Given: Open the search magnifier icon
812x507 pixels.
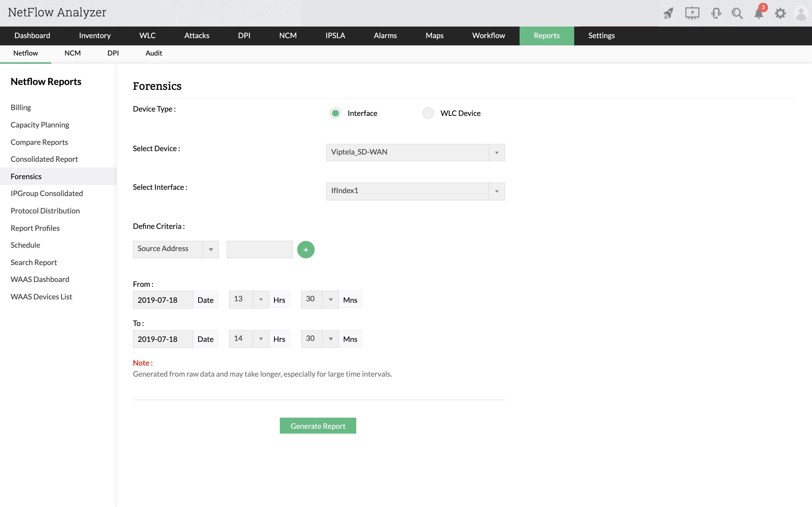Looking at the screenshot, I should click(737, 14).
